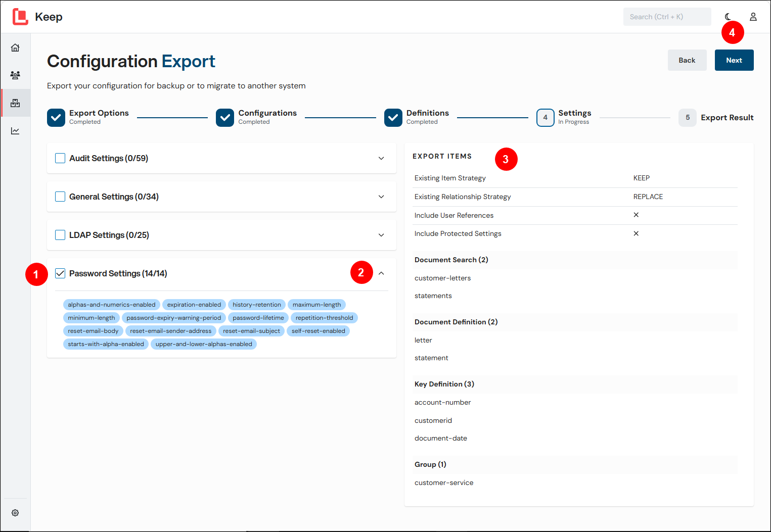This screenshot has width=771, height=532.
Task: Click the Document Definition (2) heading
Action: tap(456, 322)
